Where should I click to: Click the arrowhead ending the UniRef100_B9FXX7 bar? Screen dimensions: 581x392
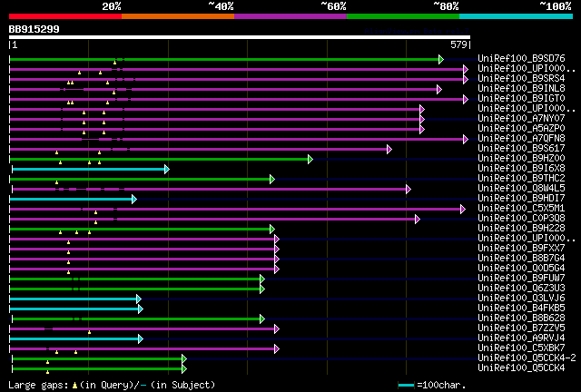point(276,250)
